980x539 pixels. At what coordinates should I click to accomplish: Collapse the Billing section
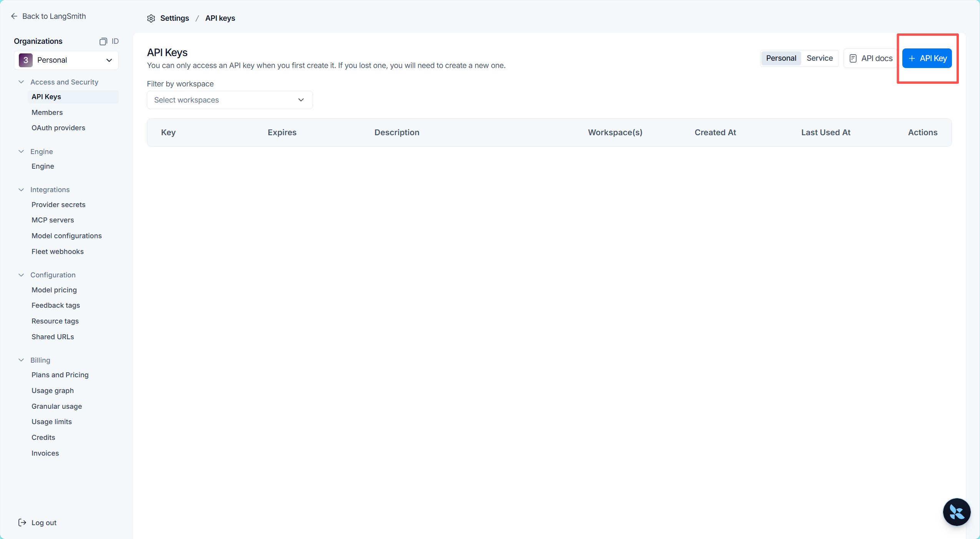21,360
